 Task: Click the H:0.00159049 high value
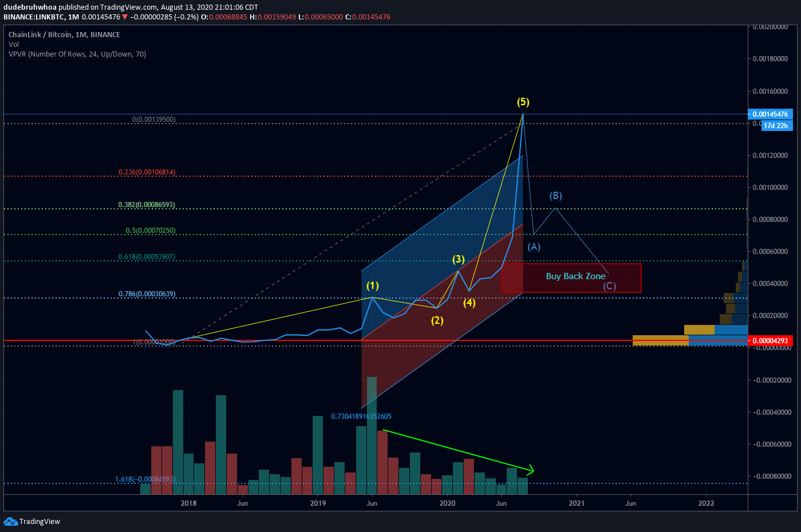[x=273, y=17]
